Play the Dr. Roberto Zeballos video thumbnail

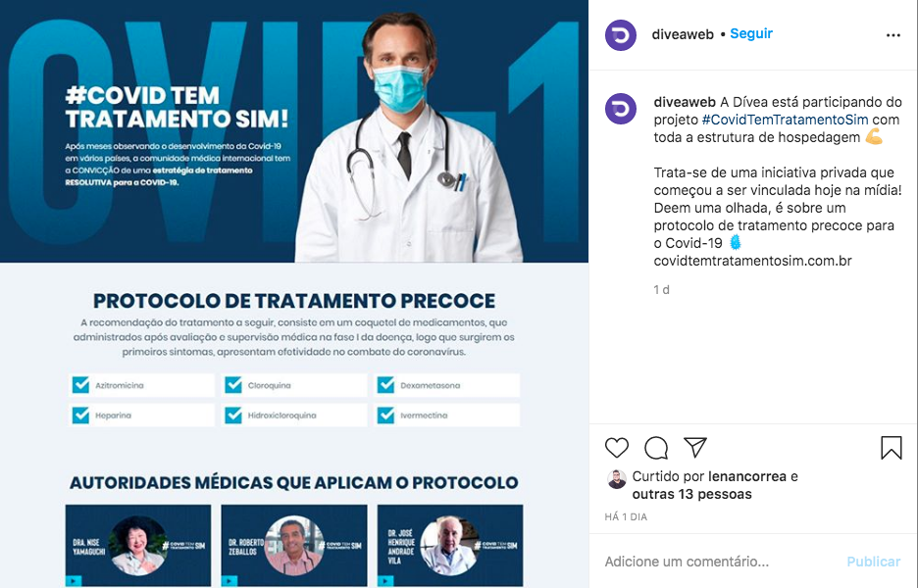[294, 545]
